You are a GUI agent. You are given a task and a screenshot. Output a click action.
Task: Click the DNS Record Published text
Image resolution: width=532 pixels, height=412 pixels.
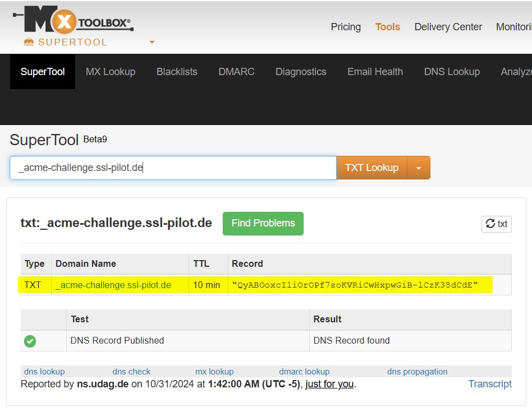(117, 340)
